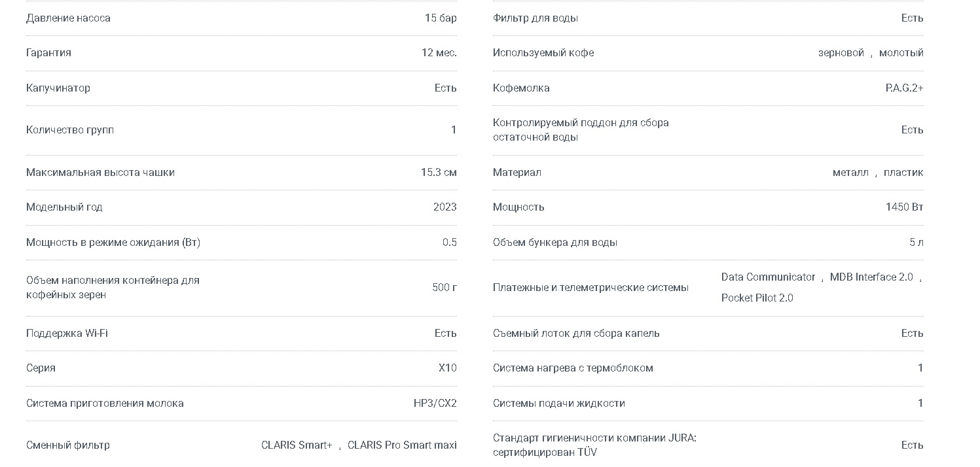This screenshot has width=980, height=467.
Task: Click the пластик material value
Action: (903, 173)
